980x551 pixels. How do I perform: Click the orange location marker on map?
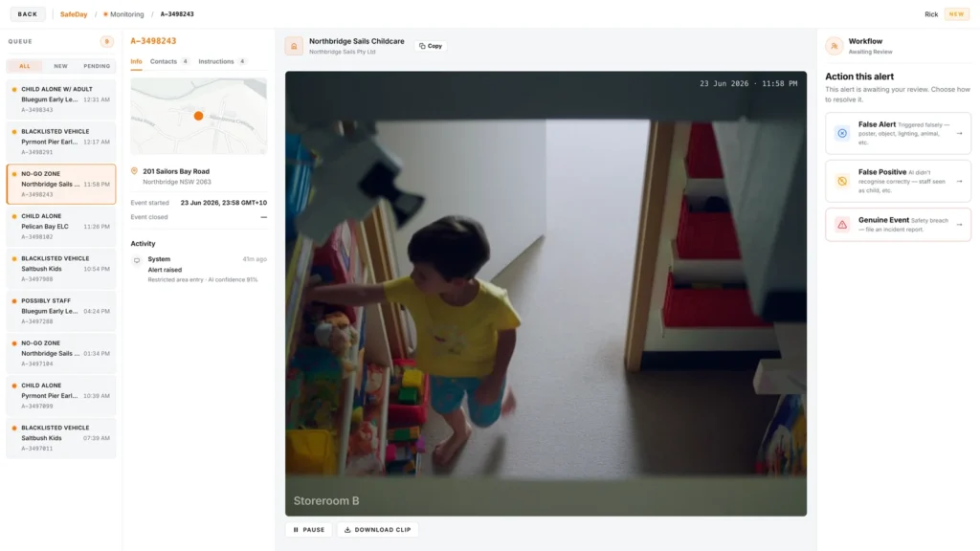[x=198, y=116]
